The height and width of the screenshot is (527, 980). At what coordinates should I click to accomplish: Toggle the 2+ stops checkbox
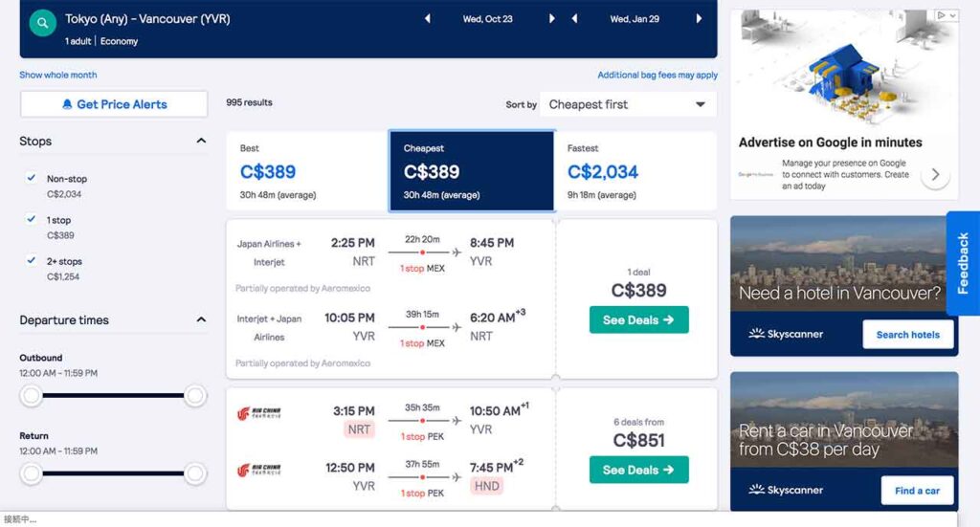coord(32,260)
